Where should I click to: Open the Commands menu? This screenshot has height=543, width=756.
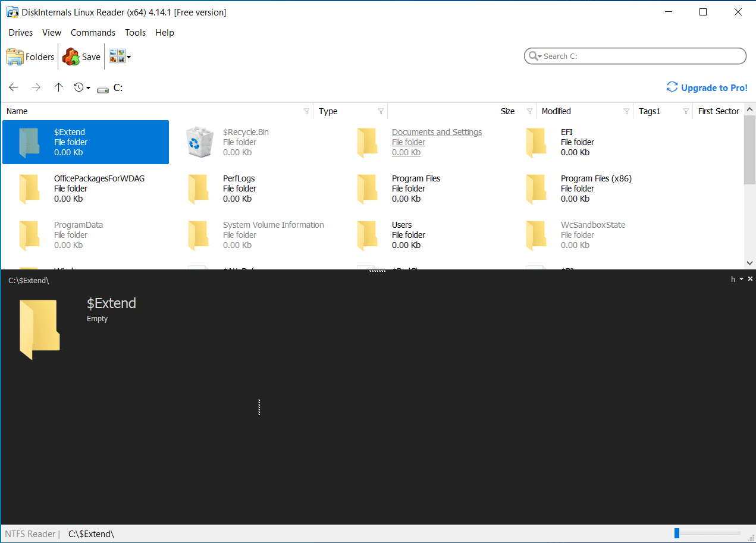[x=93, y=33]
